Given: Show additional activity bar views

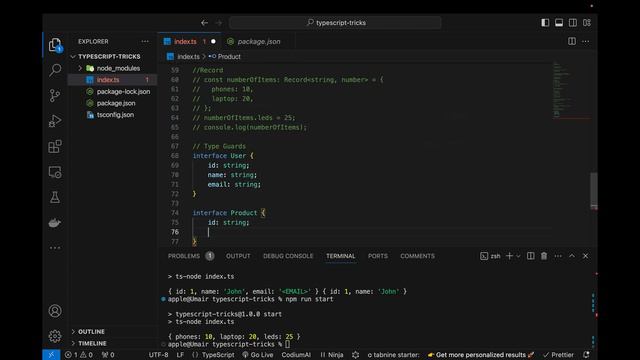Looking at the screenshot, I should click(x=55, y=248).
